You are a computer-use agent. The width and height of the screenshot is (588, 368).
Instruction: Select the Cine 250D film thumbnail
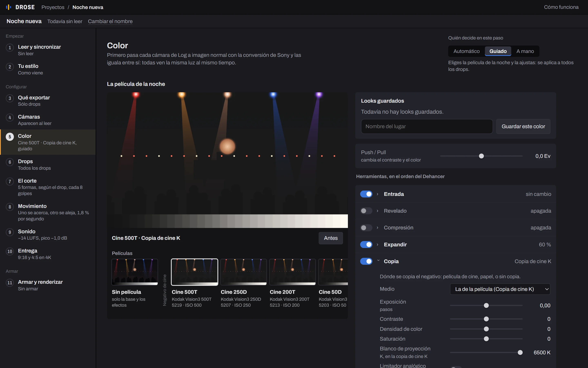243,272
